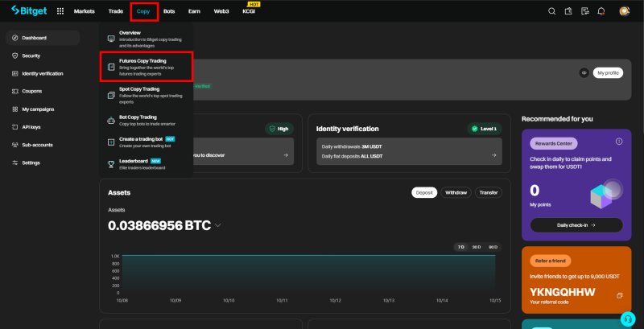
Task: Click the Leaderboard trophy icon
Action: tap(111, 164)
